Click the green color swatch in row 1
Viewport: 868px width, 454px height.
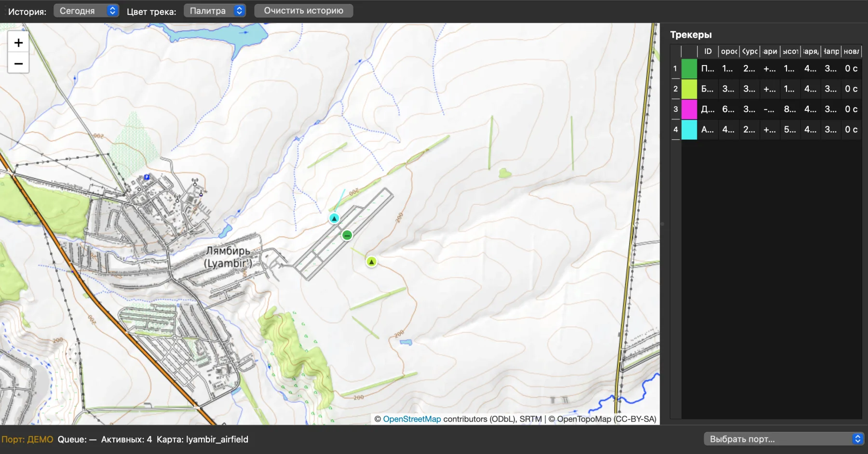click(689, 68)
